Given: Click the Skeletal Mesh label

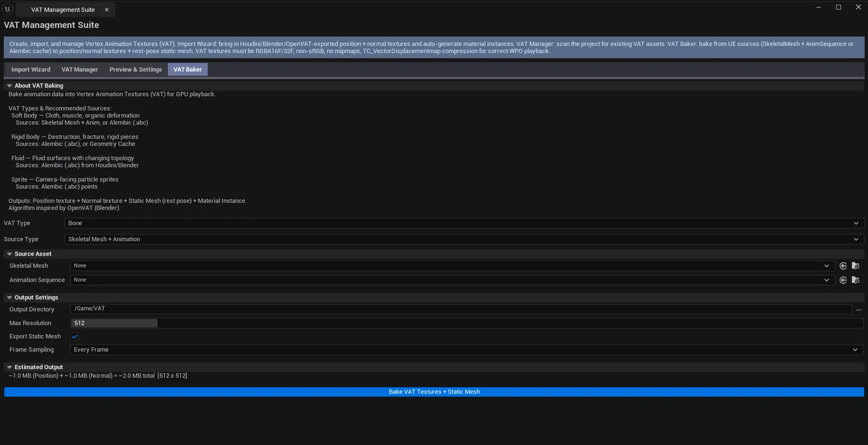Looking at the screenshot, I should [28, 266].
